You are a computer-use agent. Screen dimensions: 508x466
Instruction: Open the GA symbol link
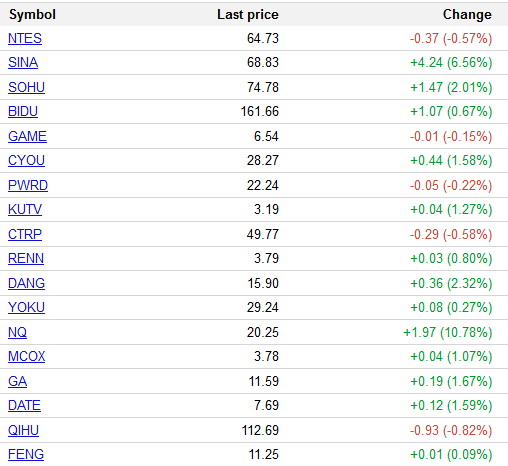tap(18, 381)
